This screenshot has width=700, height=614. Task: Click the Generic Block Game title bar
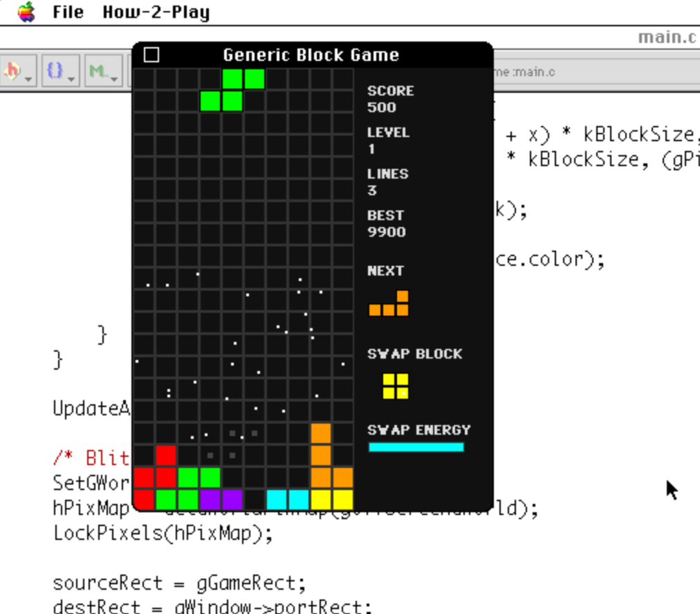[x=311, y=55]
